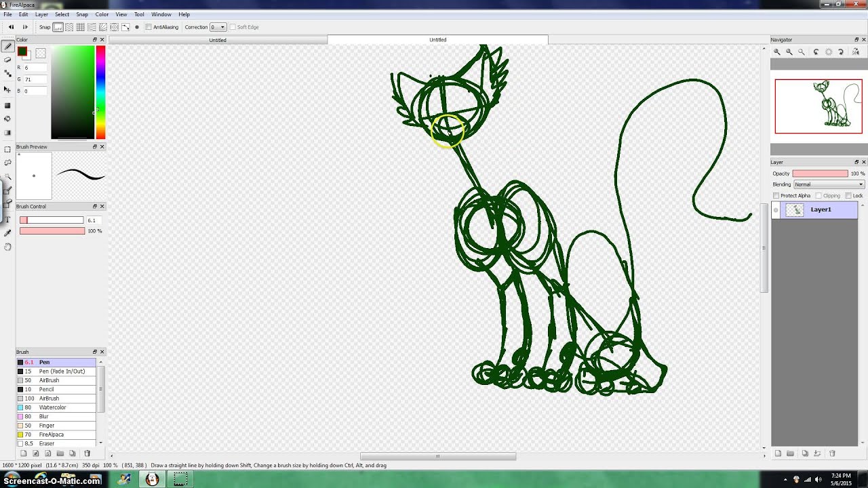Adjust the Layer Opacity slider
Image resolution: width=868 pixels, height=488 pixels.
[820, 174]
